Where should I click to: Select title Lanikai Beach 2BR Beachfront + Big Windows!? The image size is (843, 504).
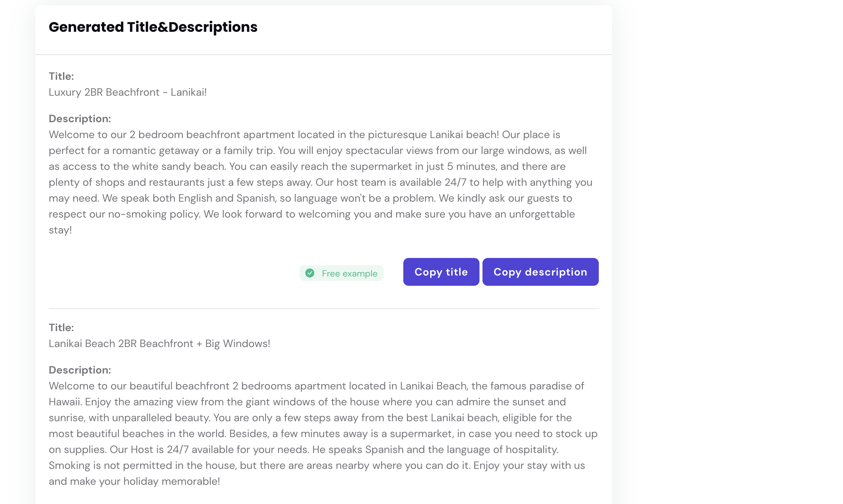pos(159,344)
